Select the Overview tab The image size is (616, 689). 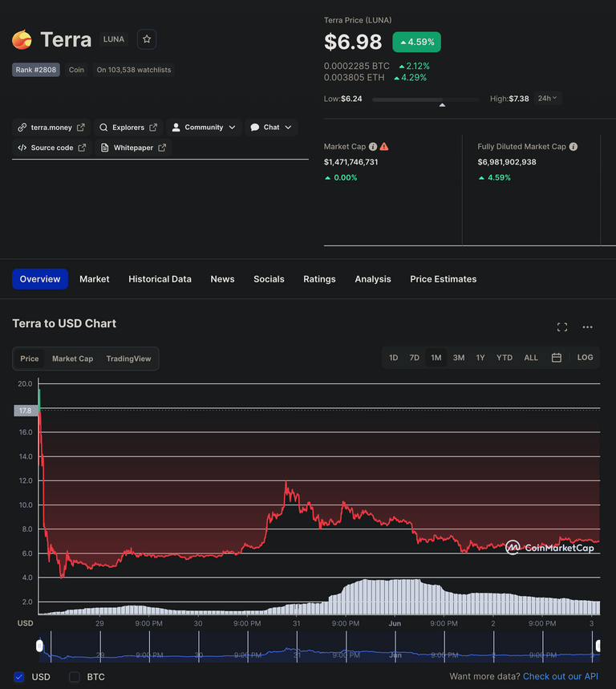[40, 279]
